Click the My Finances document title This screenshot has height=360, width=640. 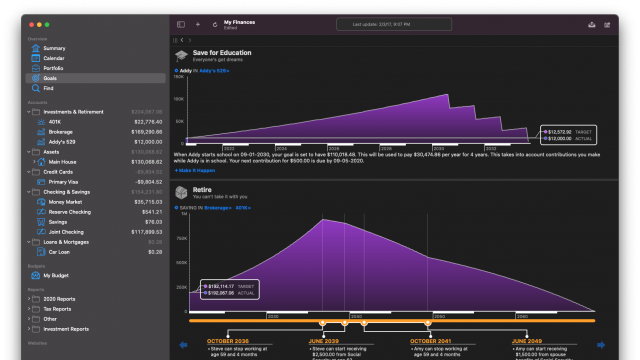coord(239,22)
